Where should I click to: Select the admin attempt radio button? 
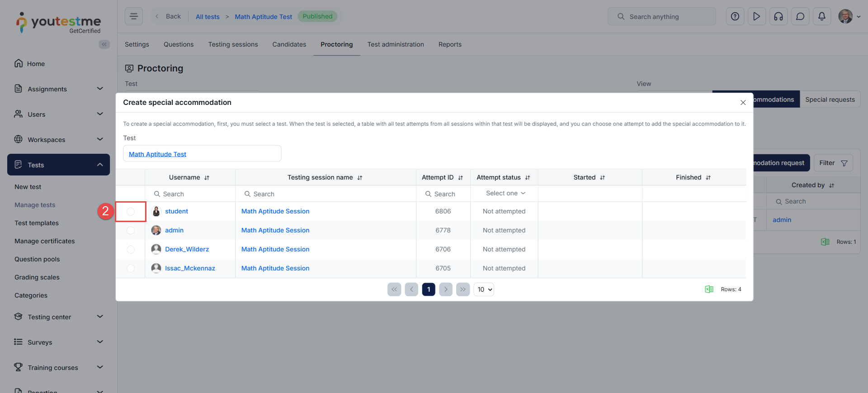pos(131,231)
